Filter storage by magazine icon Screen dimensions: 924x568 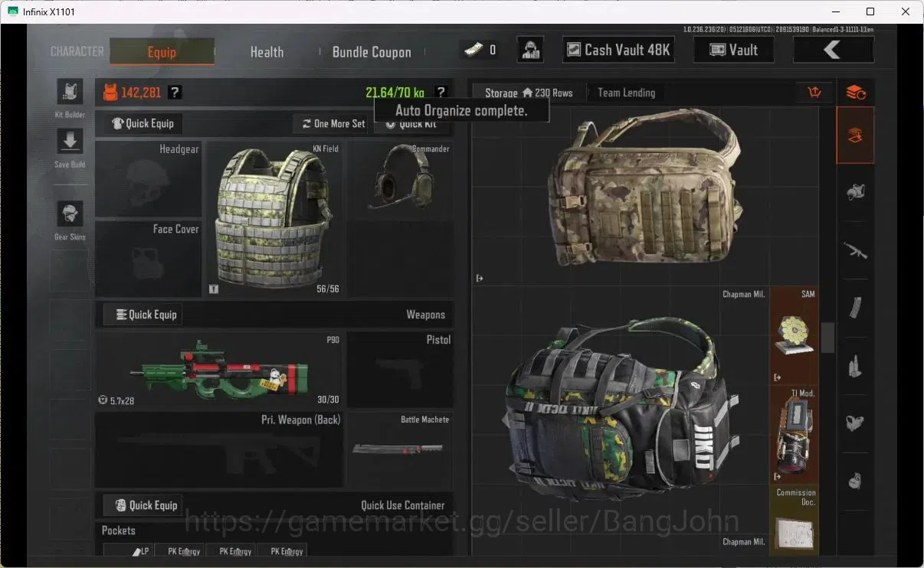(855, 308)
